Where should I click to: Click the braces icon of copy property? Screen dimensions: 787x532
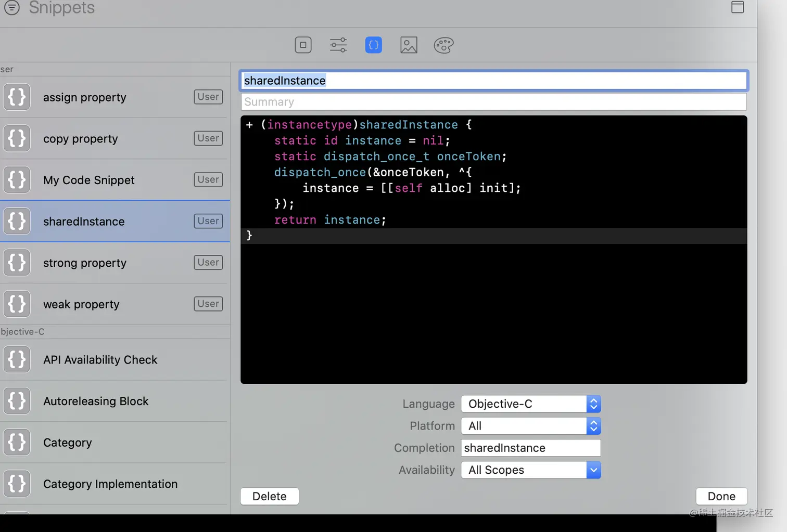(17, 138)
